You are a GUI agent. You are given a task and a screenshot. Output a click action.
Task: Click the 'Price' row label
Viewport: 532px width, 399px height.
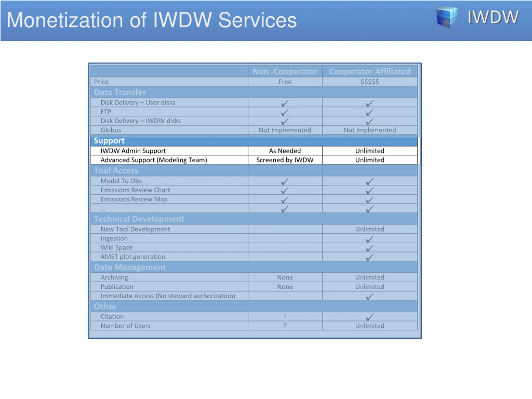pos(101,82)
